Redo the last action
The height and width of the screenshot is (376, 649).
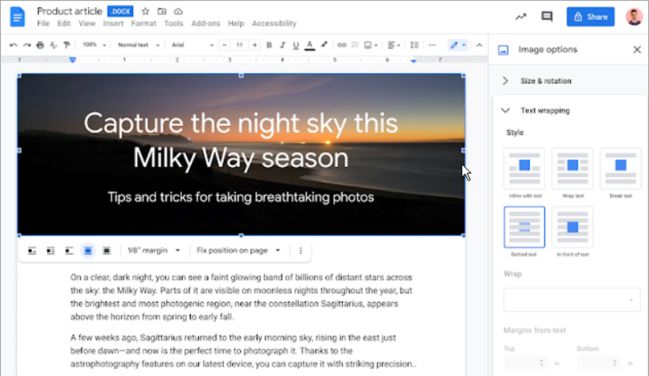coord(27,45)
